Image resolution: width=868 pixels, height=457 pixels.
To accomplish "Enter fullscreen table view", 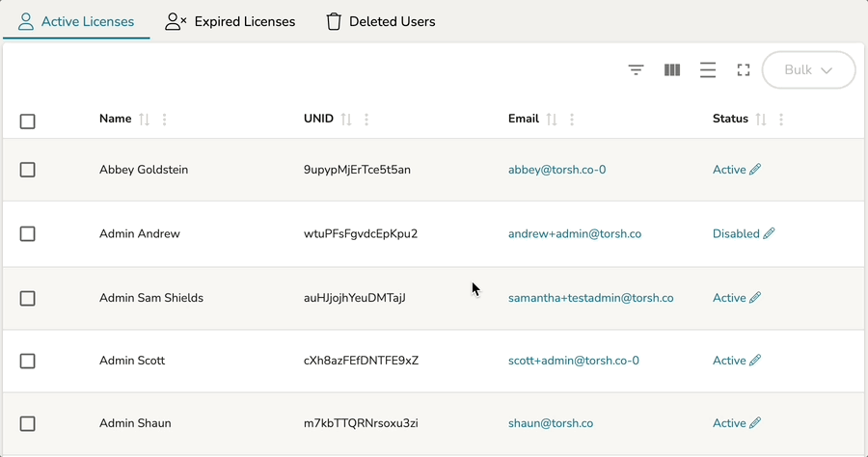I will coord(743,70).
